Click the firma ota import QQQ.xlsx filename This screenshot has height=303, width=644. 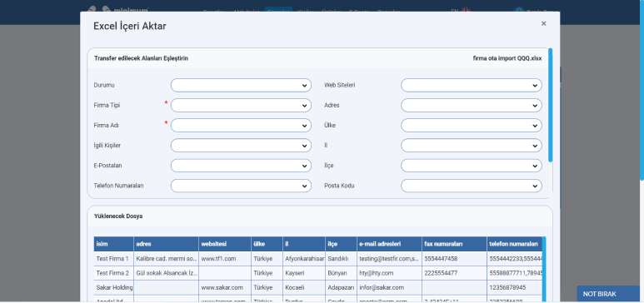click(507, 58)
